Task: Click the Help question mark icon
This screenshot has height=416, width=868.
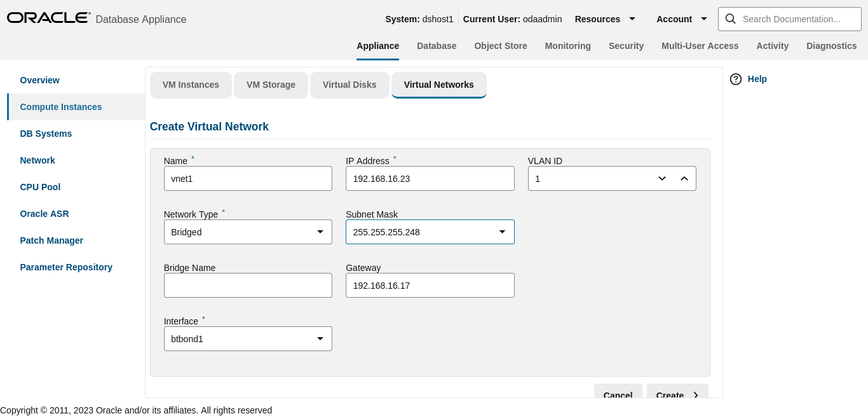Action: coord(736,79)
